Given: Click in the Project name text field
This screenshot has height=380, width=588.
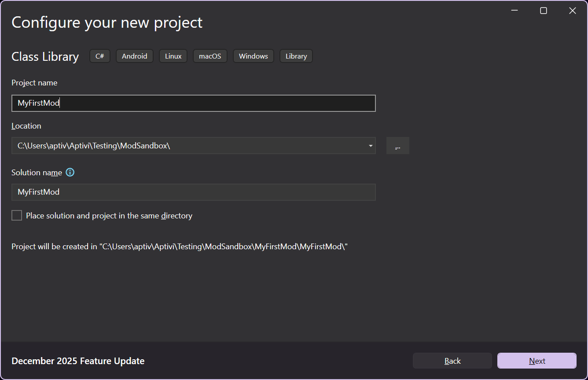Looking at the screenshot, I should [x=194, y=103].
